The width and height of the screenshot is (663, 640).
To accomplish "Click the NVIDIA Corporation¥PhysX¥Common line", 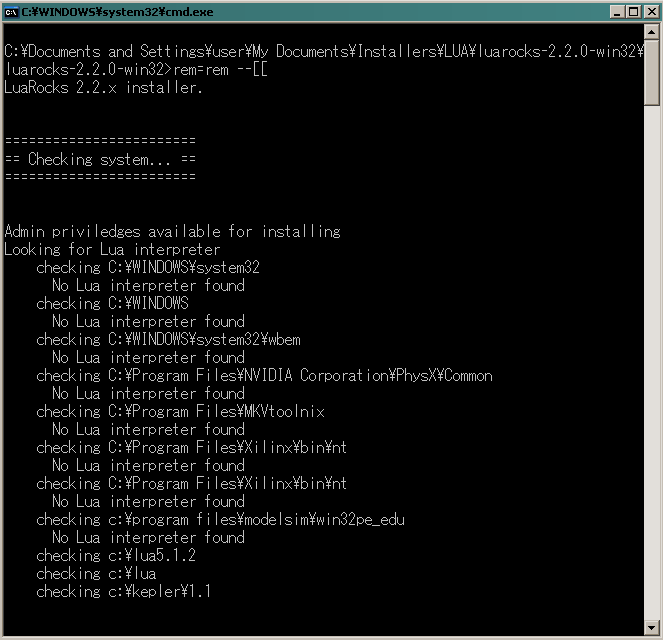I will 264,375.
